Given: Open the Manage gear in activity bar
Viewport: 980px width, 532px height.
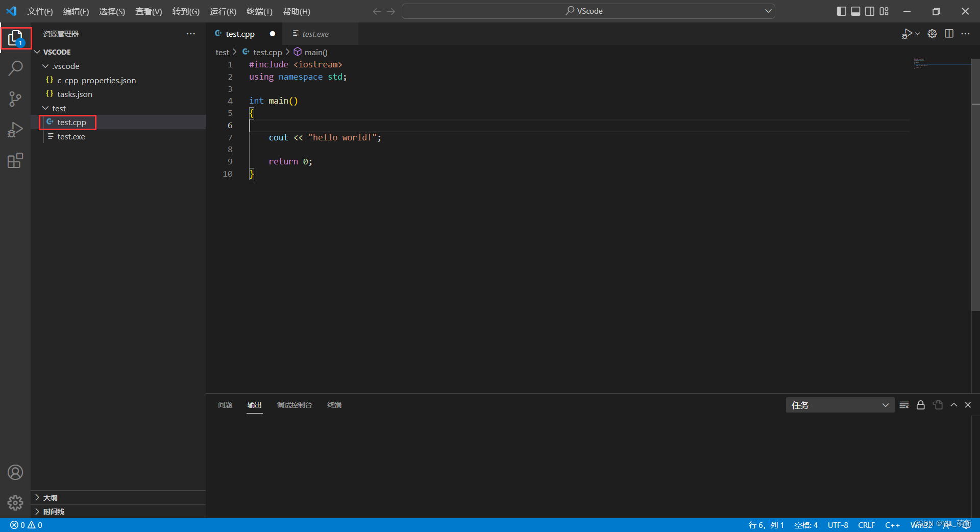Looking at the screenshot, I should [x=15, y=503].
